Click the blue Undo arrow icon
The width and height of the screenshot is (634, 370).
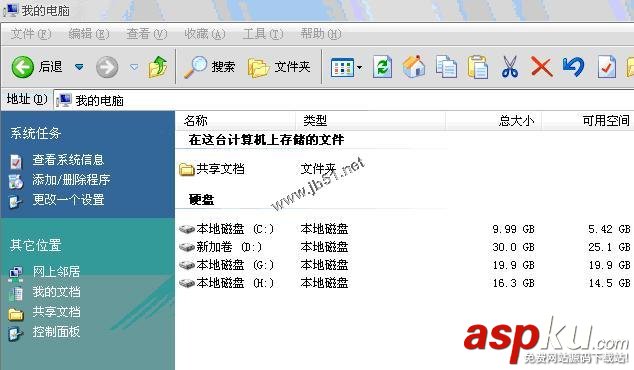coord(573,67)
